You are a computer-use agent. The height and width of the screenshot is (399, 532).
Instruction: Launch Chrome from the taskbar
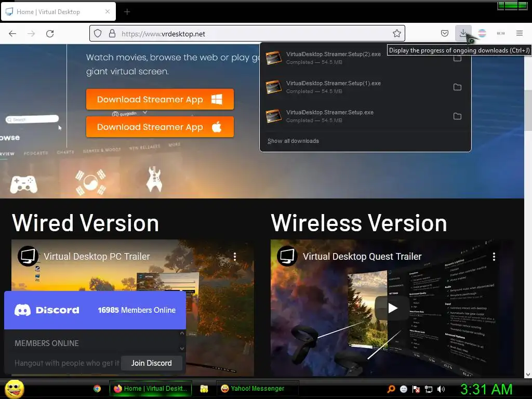click(x=97, y=389)
